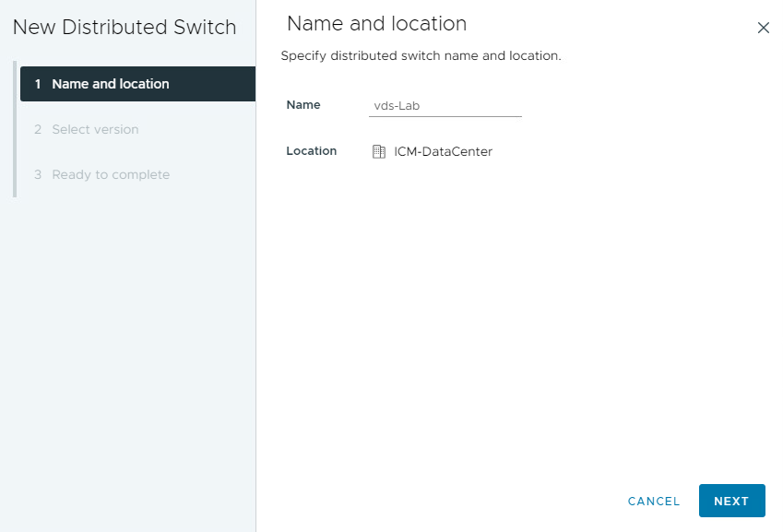Click the ICM-DataCenter location text
This screenshot has height=532, width=783.
point(443,152)
